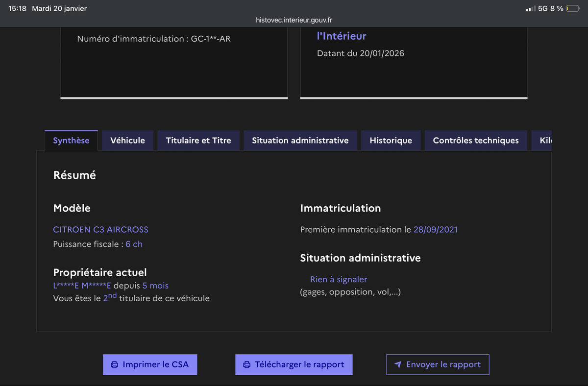
Task: Switch to the Véhicule tab
Action: click(x=127, y=141)
